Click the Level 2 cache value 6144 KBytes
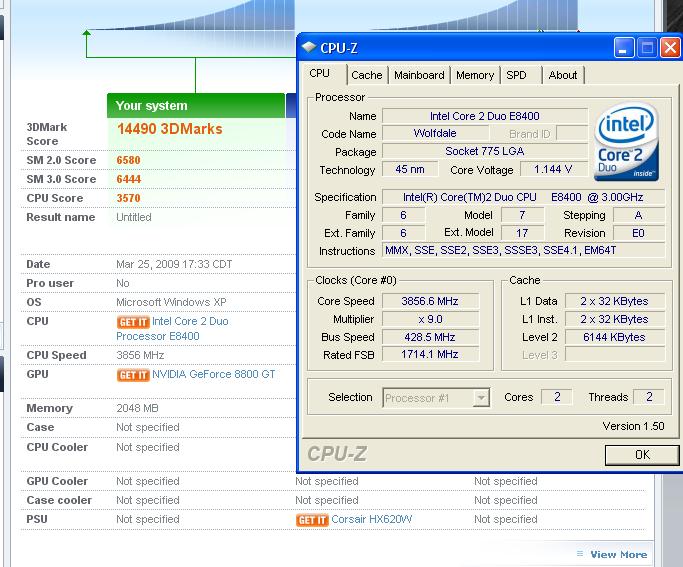Screen dimensions: 683x567 pyautogui.click(x=614, y=337)
